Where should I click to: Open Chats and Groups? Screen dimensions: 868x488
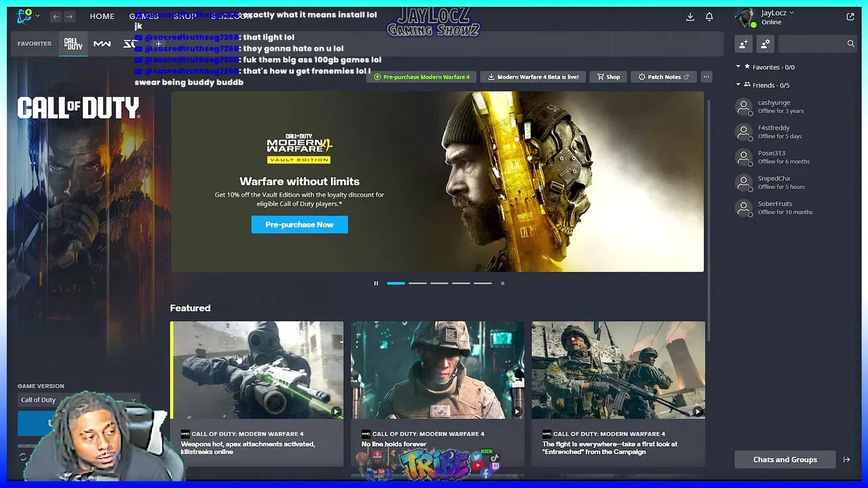(x=785, y=460)
